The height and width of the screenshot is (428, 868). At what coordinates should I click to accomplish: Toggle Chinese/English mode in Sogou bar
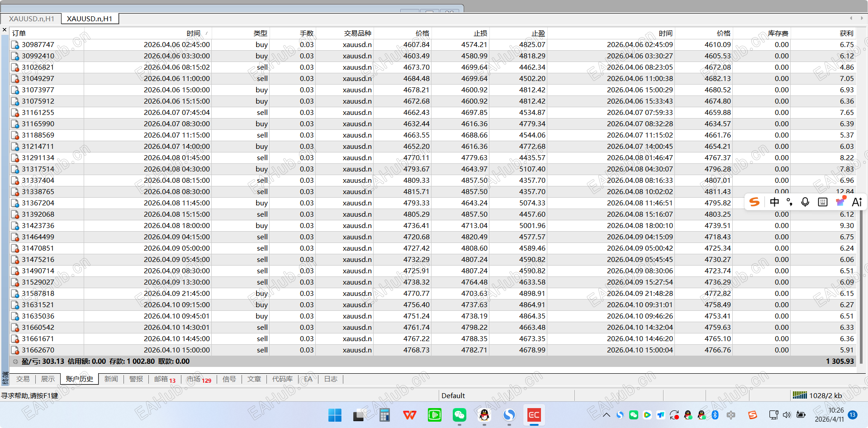(774, 202)
